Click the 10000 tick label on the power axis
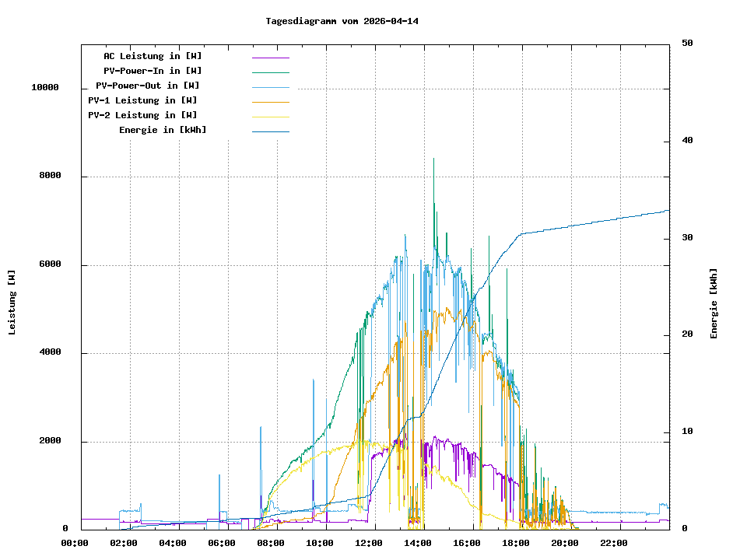747x560 pixels. pos(45,88)
